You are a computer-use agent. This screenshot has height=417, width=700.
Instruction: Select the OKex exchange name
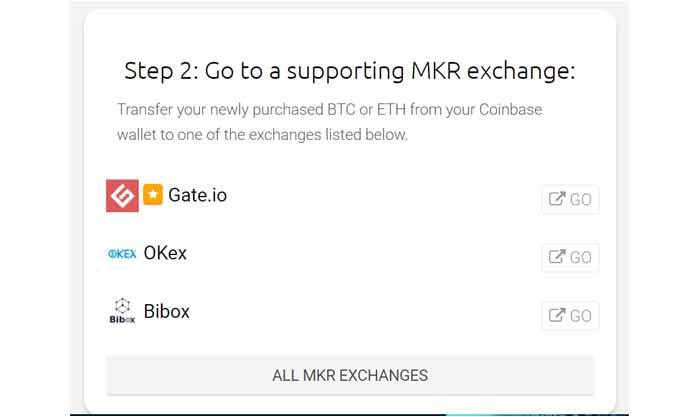[165, 253]
